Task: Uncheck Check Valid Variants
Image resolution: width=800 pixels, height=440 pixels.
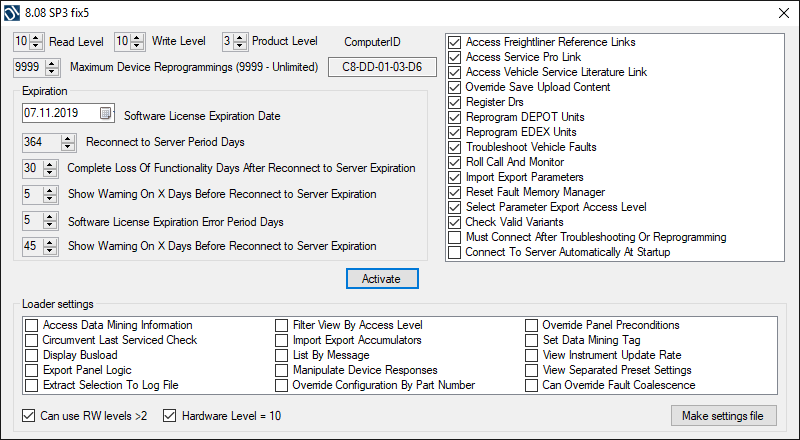Action: (x=455, y=223)
